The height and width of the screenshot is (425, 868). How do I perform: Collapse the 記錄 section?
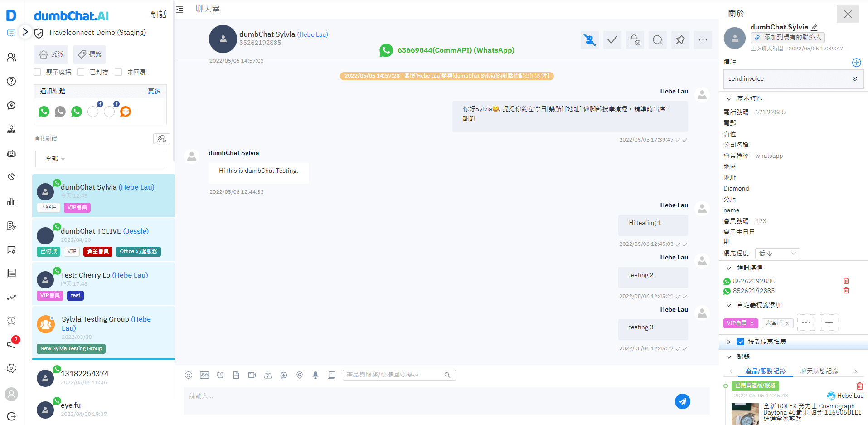(x=729, y=357)
